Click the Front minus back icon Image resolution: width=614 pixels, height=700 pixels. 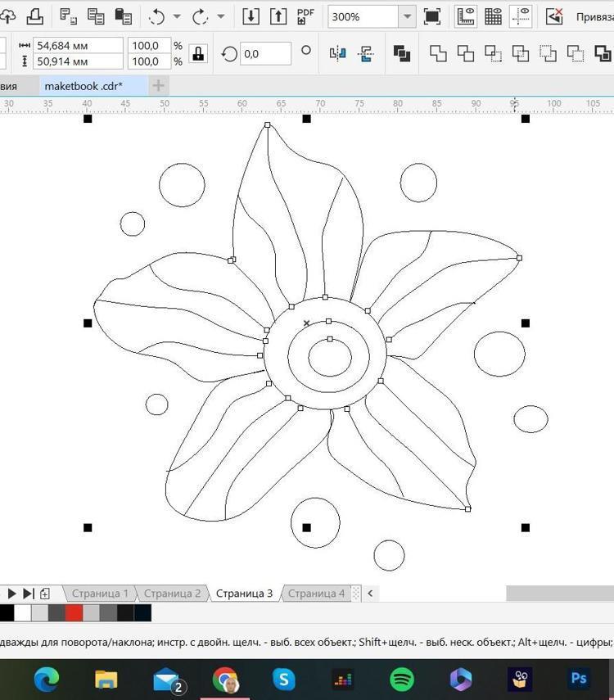(x=548, y=53)
